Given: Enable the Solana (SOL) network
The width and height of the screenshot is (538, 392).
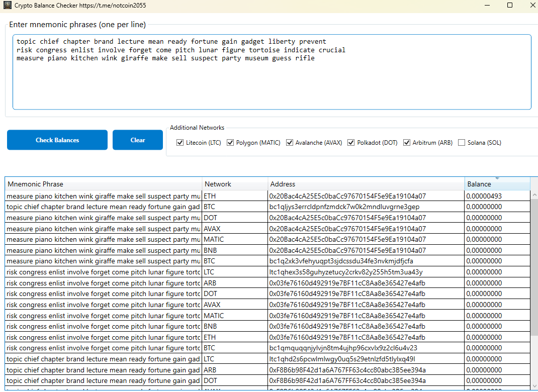Looking at the screenshot, I should click(462, 143).
